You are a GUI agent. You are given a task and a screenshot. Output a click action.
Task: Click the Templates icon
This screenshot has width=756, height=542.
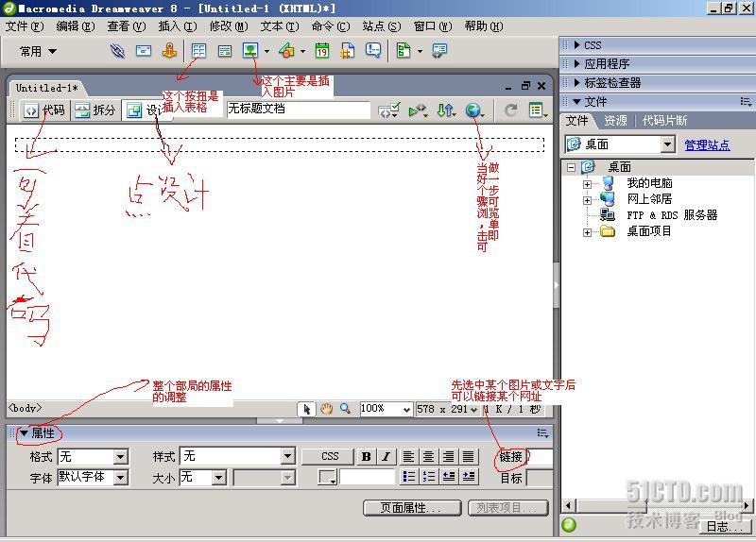(404, 51)
